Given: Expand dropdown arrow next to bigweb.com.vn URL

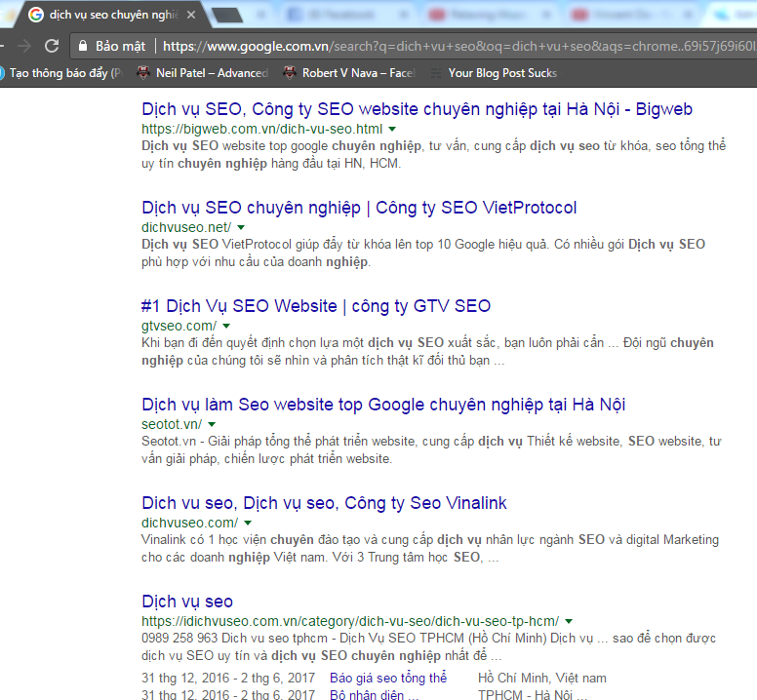Looking at the screenshot, I should (392, 129).
